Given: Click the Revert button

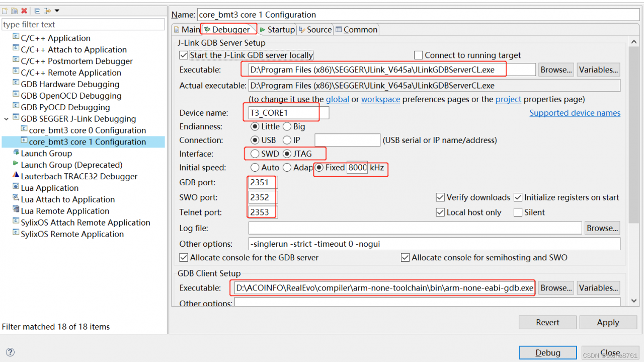Looking at the screenshot, I should point(547,322).
